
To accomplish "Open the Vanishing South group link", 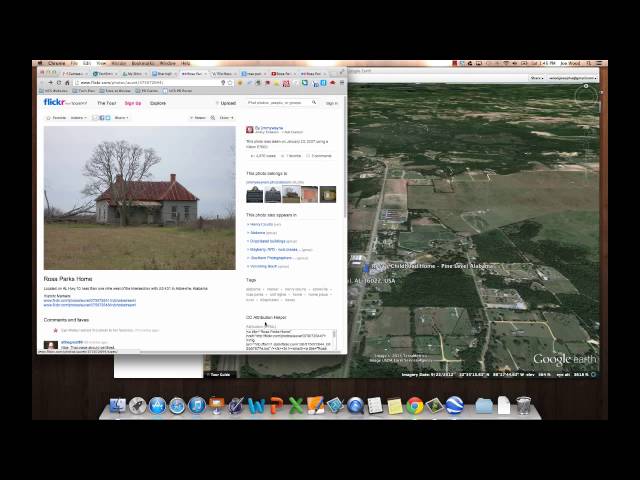I will (263, 266).
